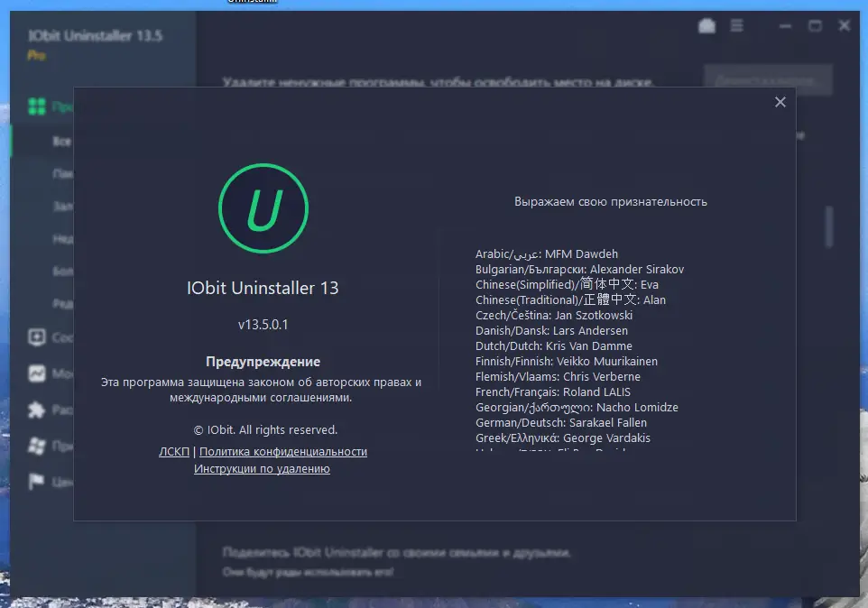Open the Инструкции по удалению link

click(262, 468)
